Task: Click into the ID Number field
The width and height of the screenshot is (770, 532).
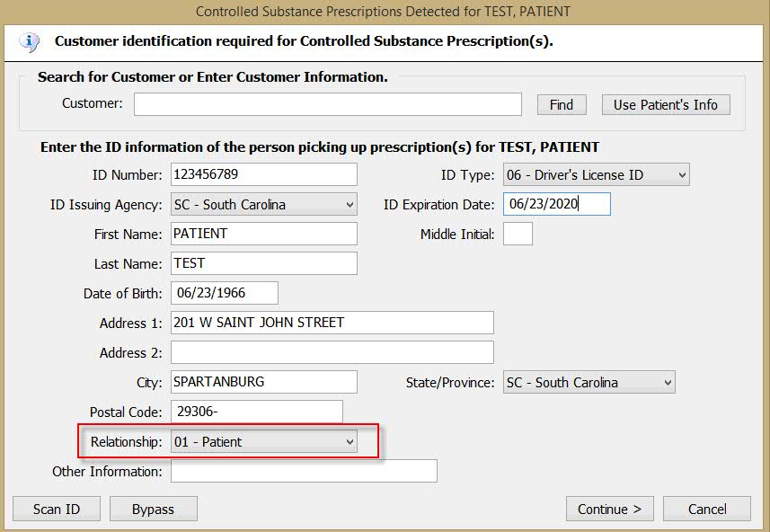Action: click(x=264, y=174)
